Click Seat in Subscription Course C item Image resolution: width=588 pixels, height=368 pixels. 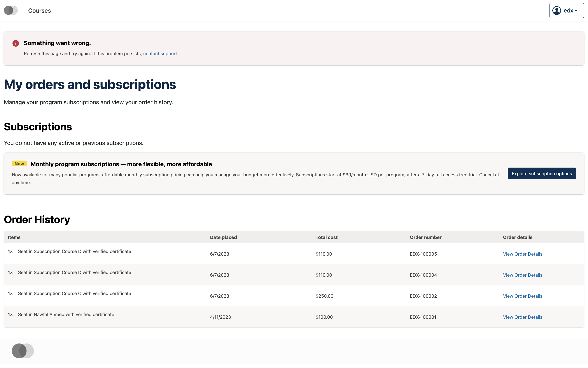[x=75, y=294]
